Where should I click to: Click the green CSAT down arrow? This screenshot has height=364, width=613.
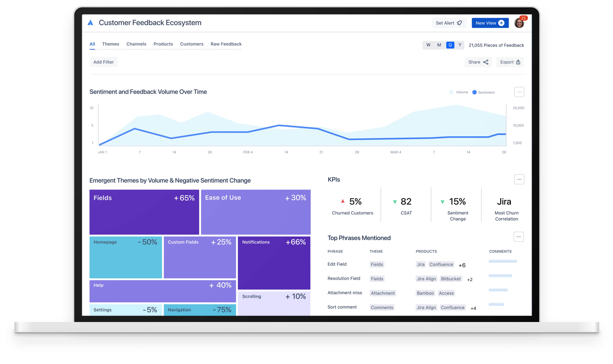[x=395, y=202]
